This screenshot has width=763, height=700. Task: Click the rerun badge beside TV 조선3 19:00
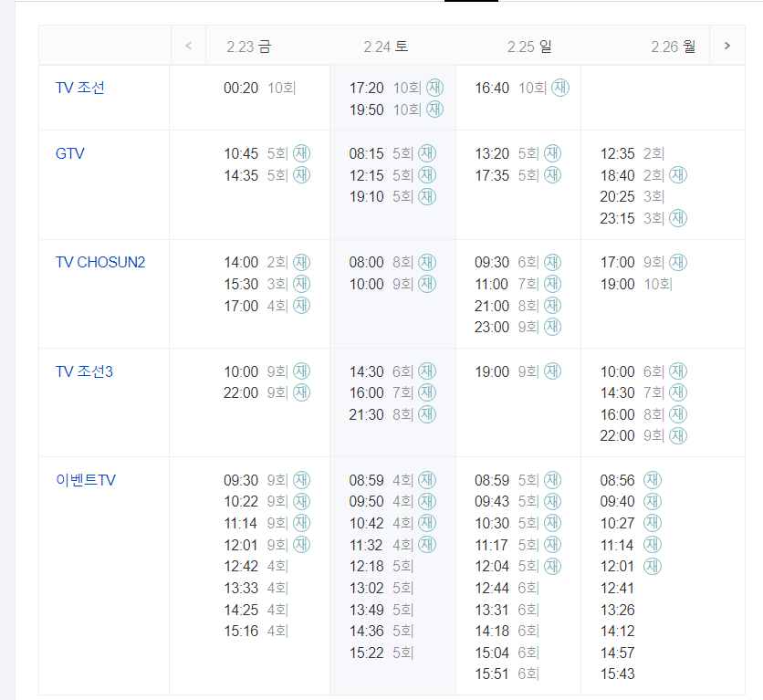click(x=552, y=371)
